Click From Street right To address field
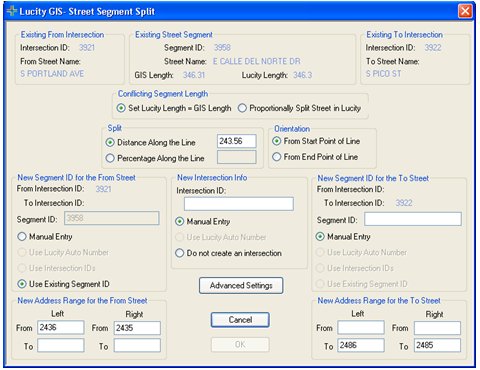The width and height of the screenshot is (480, 370). tap(137, 345)
